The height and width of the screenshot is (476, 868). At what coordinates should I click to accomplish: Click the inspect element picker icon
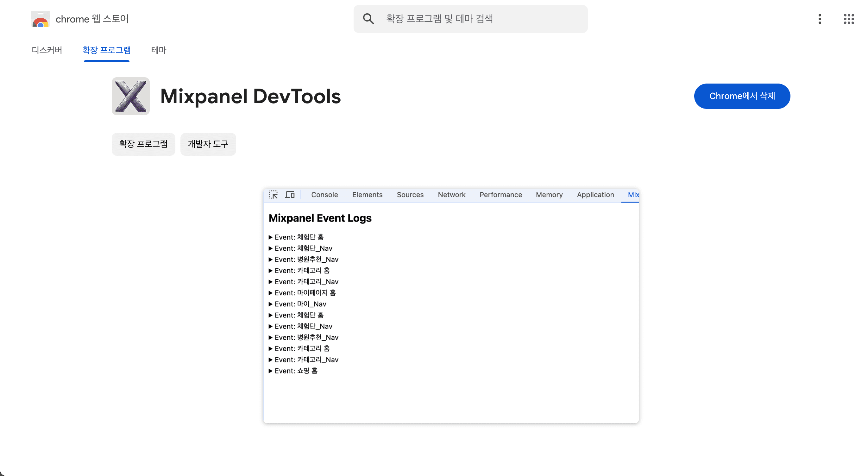pyautogui.click(x=273, y=195)
